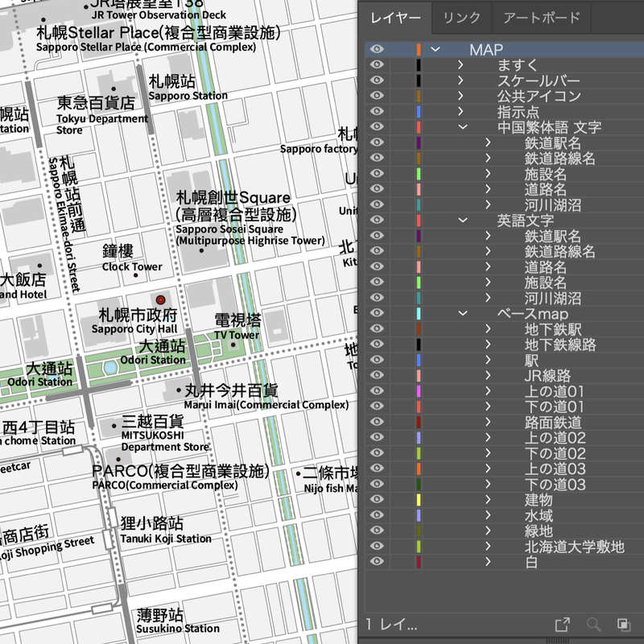Collapse the 中国繁体語 文字 group
This screenshot has height=644, width=644.
(x=461, y=128)
